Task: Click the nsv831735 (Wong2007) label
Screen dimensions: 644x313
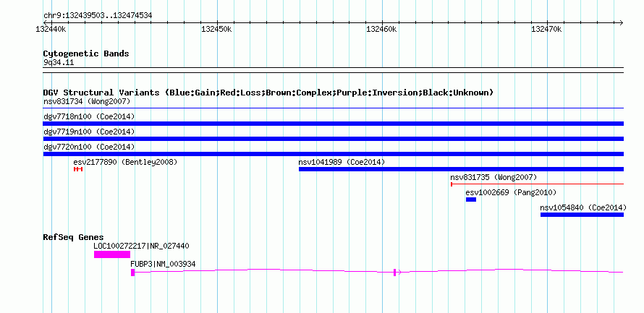Action: [493, 177]
